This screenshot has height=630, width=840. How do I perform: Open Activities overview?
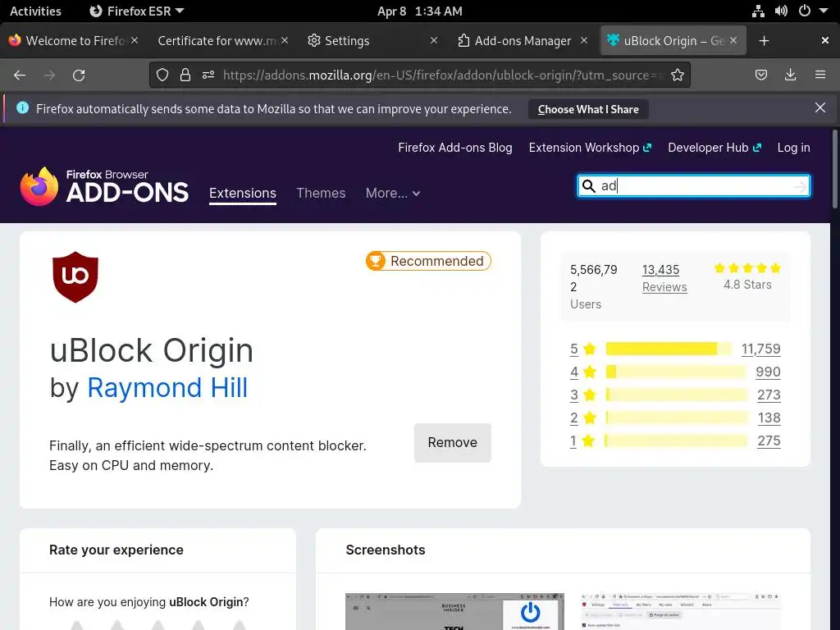click(x=35, y=11)
